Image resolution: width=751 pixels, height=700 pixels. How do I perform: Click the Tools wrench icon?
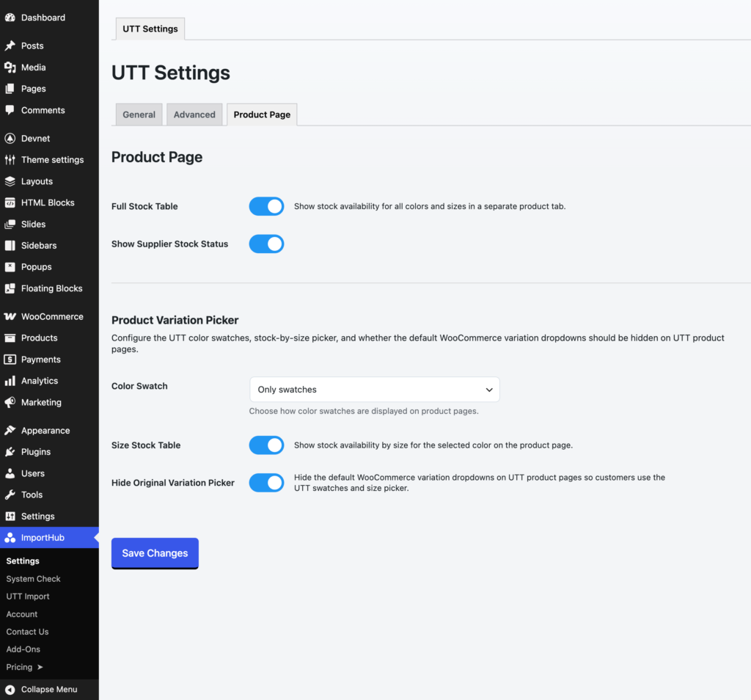click(10, 495)
